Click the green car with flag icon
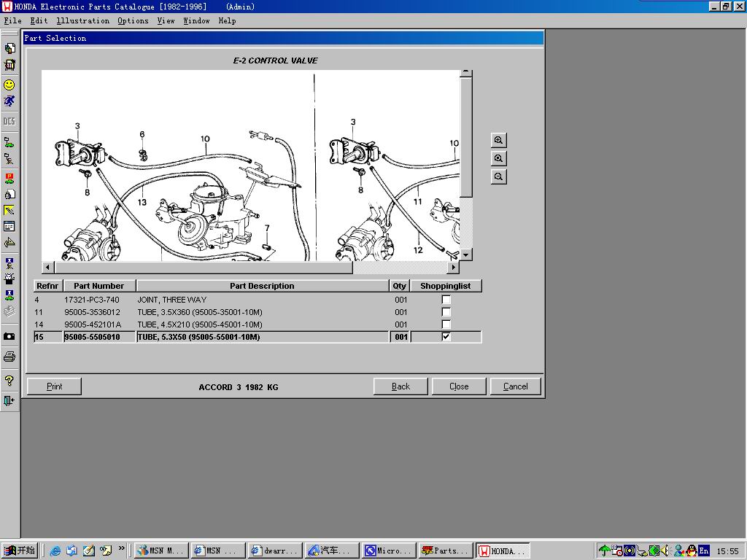The height and width of the screenshot is (560, 747). 9,142
